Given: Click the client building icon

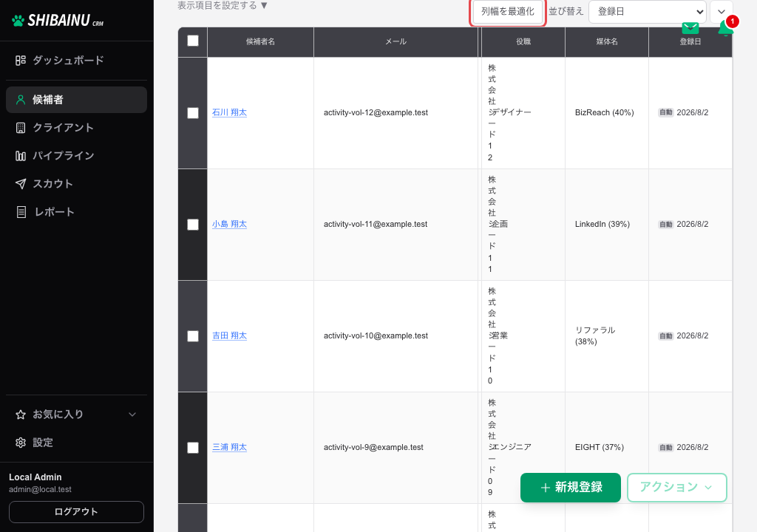Looking at the screenshot, I should click(x=20, y=128).
